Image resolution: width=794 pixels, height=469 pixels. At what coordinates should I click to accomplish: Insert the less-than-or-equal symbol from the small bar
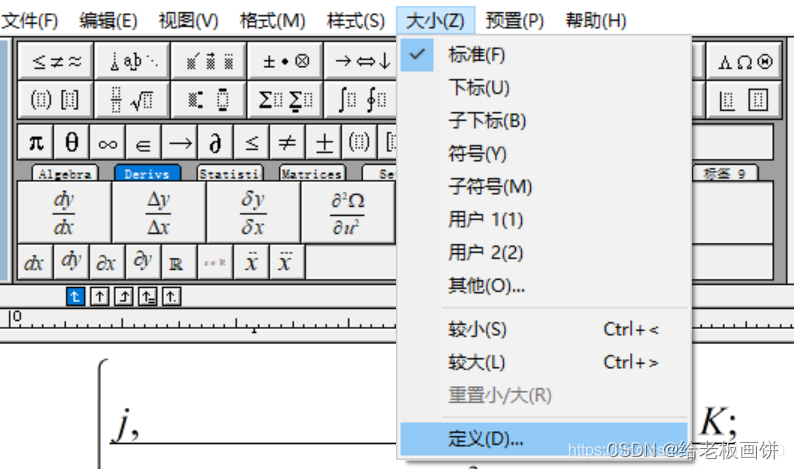coord(251,142)
